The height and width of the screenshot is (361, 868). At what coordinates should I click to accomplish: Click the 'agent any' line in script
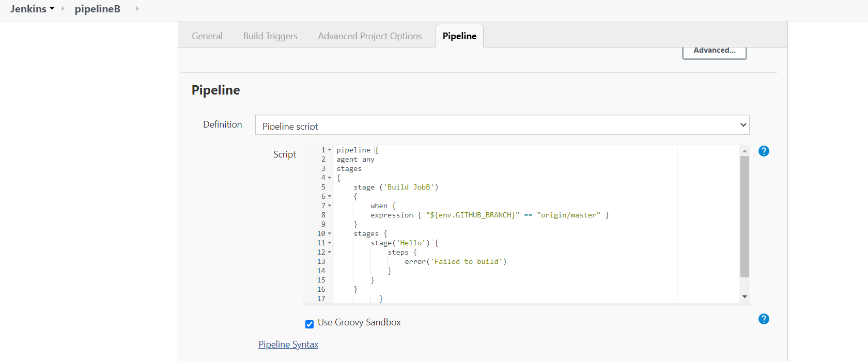355,160
